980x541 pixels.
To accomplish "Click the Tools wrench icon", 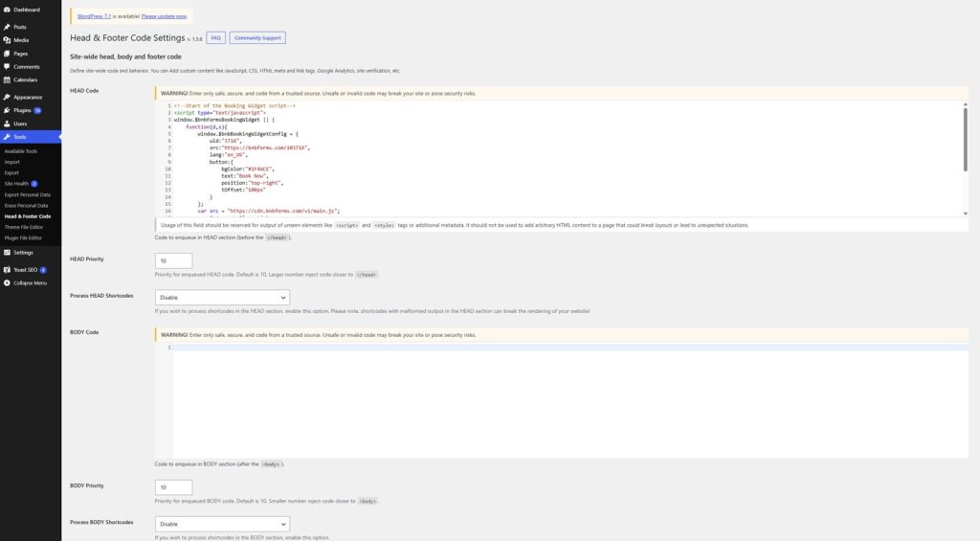I will [7, 137].
